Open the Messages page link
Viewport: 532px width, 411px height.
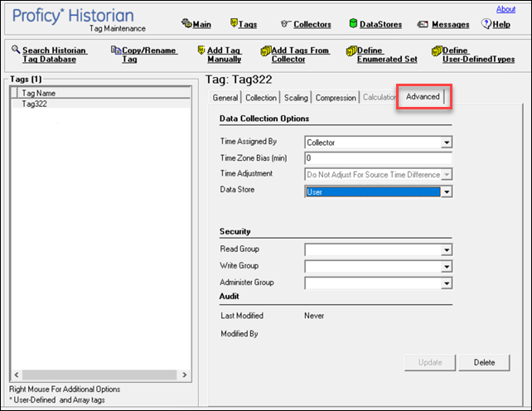coord(451,24)
